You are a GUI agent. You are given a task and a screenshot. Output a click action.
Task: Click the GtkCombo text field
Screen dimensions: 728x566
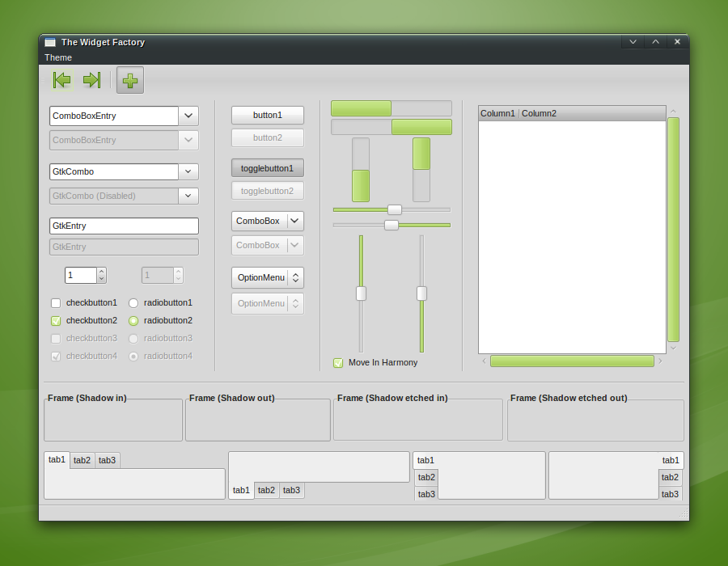point(114,171)
